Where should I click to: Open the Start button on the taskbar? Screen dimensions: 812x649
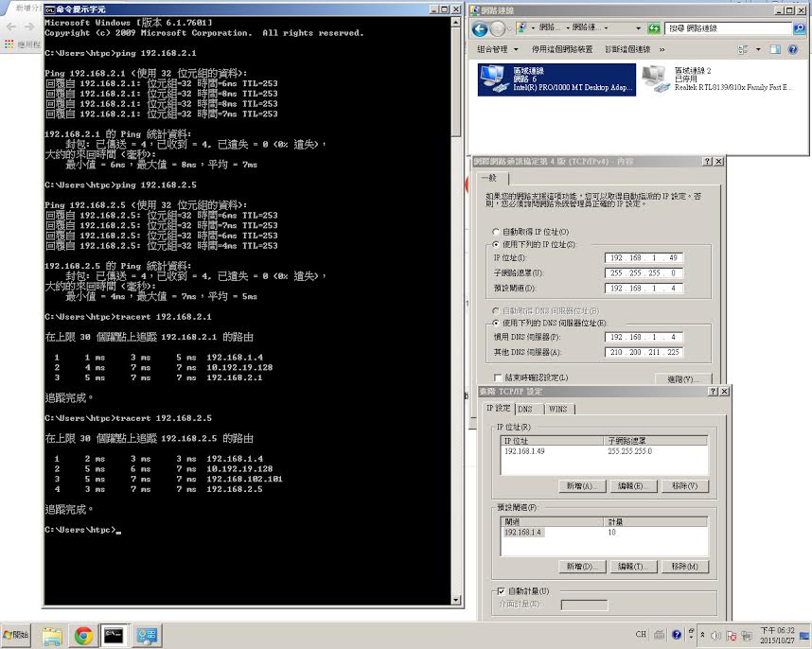(x=16, y=635)
